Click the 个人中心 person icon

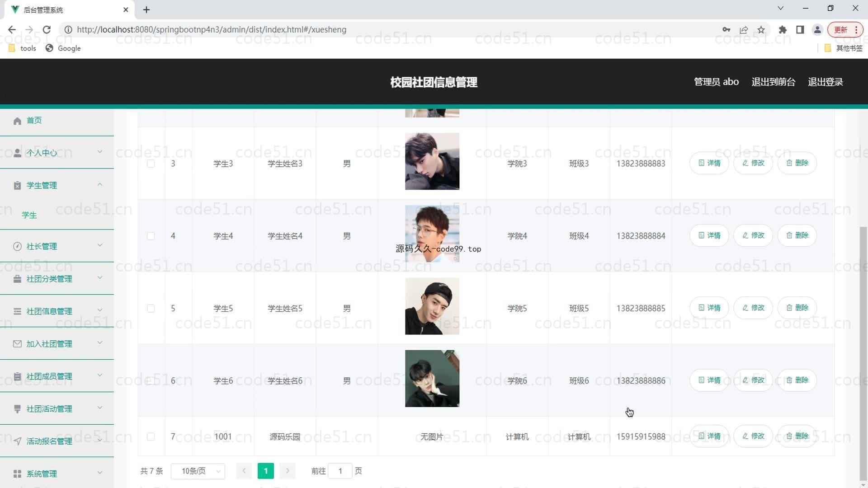click(17, 153)
